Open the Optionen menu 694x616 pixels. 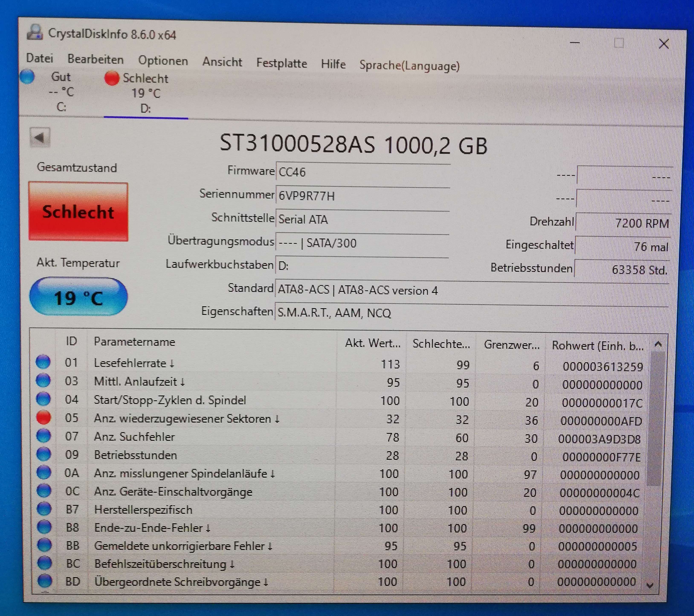(163, 61)
